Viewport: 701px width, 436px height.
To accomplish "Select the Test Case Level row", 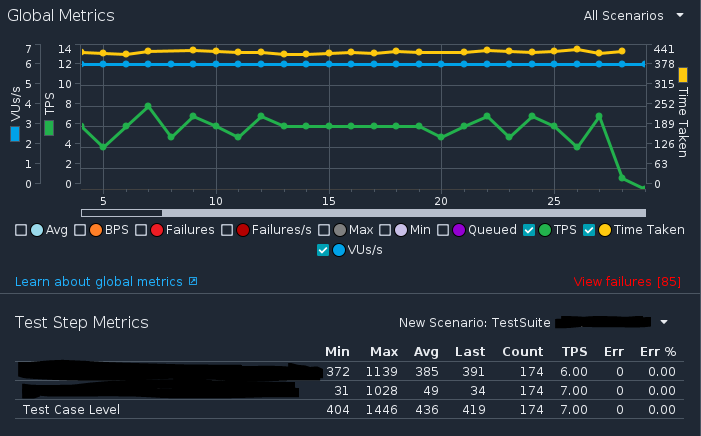I will [x=70, y=410].
